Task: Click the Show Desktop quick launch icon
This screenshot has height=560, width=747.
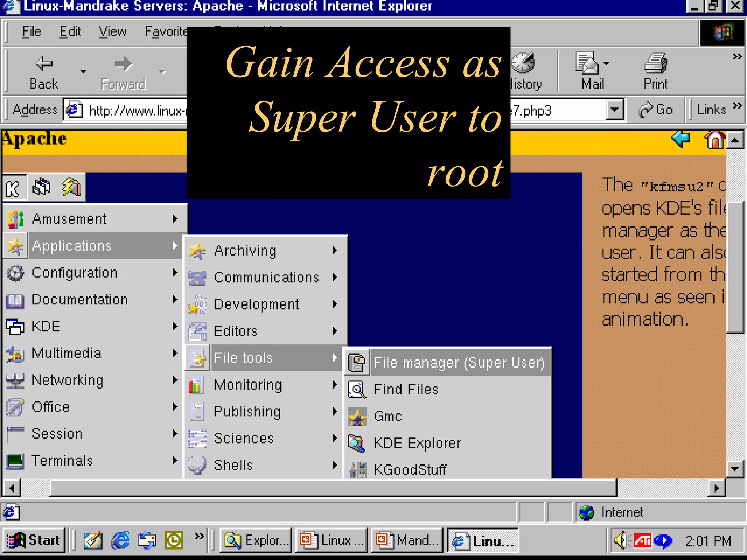Action: 93,540
